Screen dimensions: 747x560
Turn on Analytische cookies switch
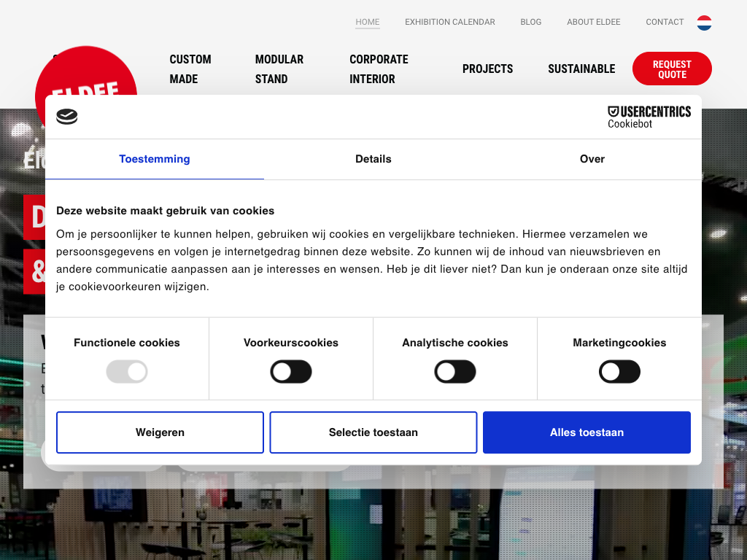coord(455,372)
